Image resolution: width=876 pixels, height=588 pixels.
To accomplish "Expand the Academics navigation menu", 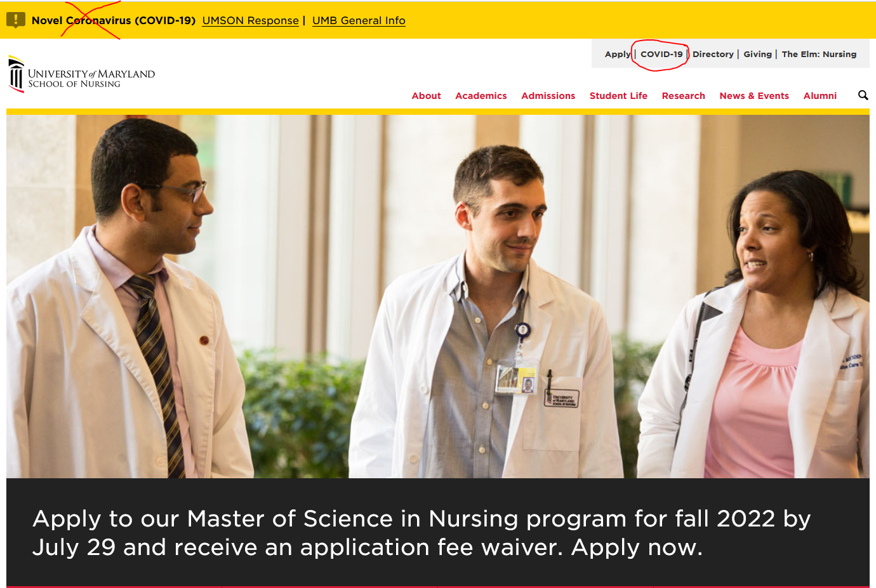I will coord(481,96).
